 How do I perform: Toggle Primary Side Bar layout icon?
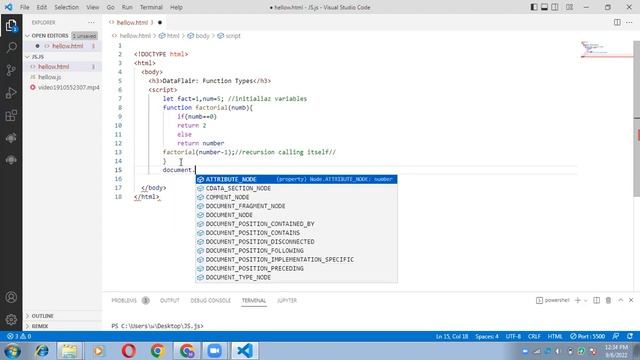534,7
